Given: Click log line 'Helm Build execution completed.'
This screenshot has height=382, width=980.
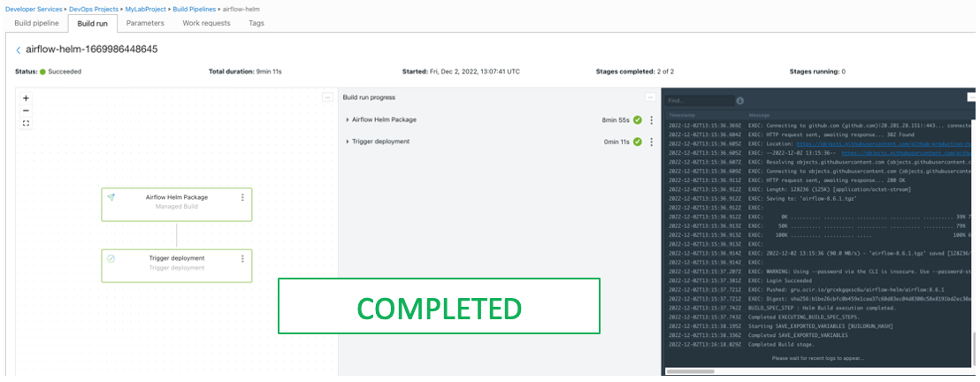Looking at the screenshot, I should (x=820, y=309).
